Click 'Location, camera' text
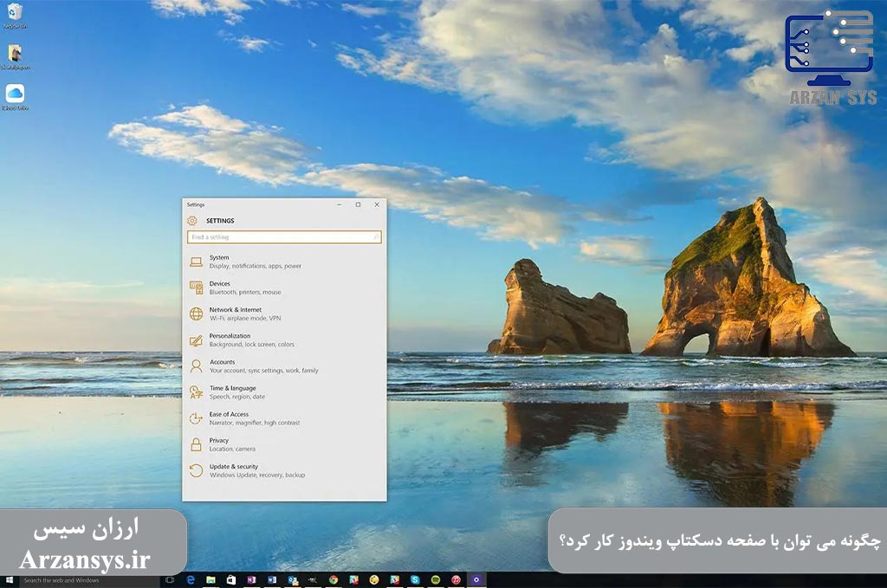 point(232,449)
